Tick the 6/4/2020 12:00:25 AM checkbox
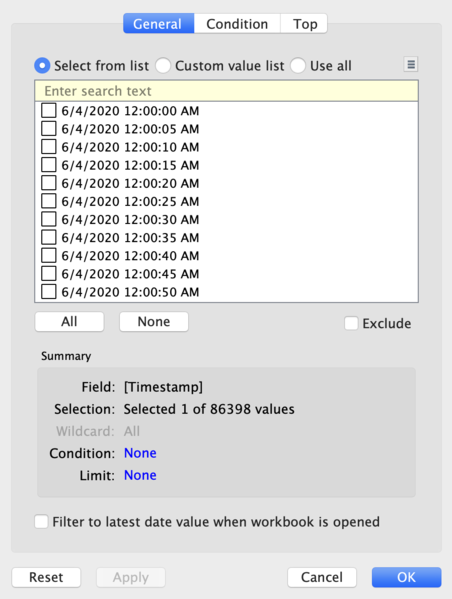 point(49,201)
